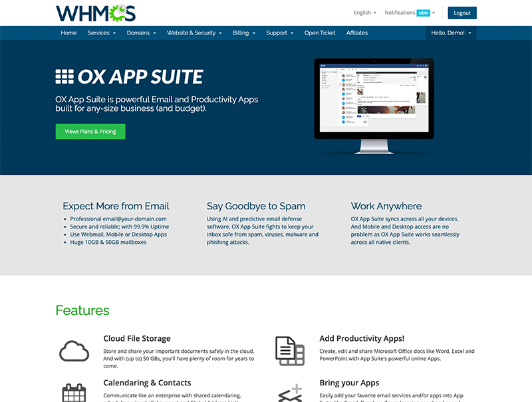Open the English language dropdown
The width and height of the screenshot is (532, 402).
pyautogui.click(x=364, y=13)
